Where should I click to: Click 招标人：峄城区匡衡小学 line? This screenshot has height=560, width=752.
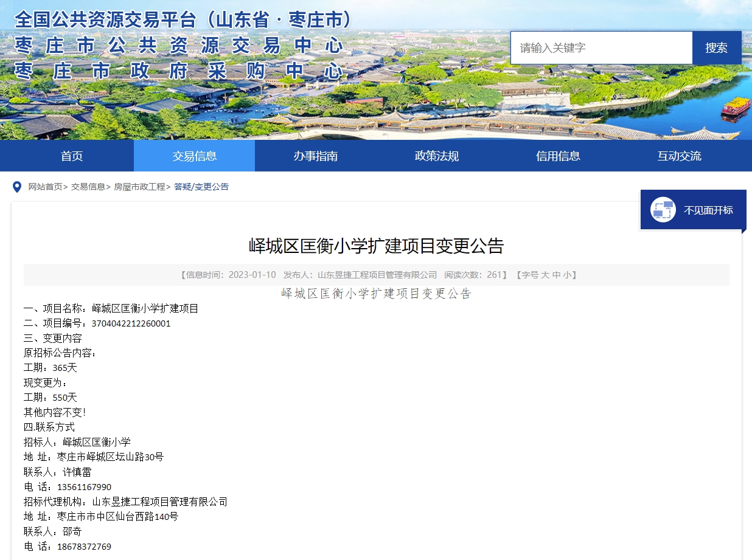(x=77, y=442)
